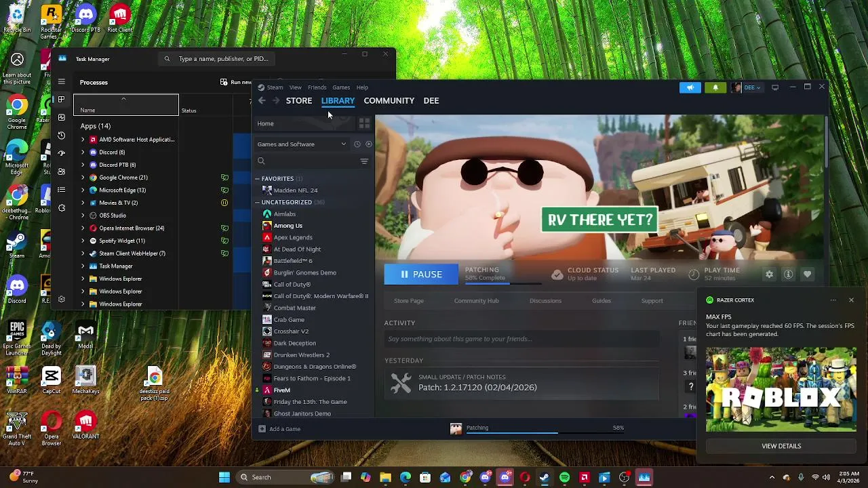868x488 pixels.
Task: Switch to COMMUNITY tab
Action: pos(389,100)
